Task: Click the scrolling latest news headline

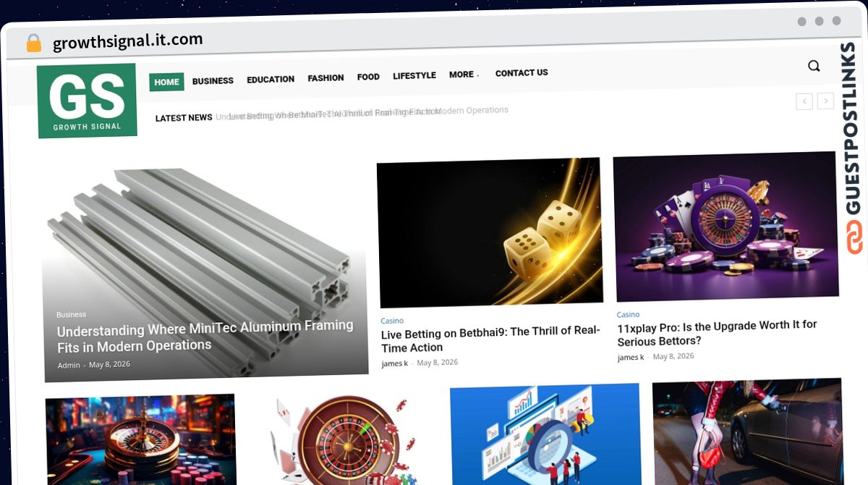Action: point(362,113)
